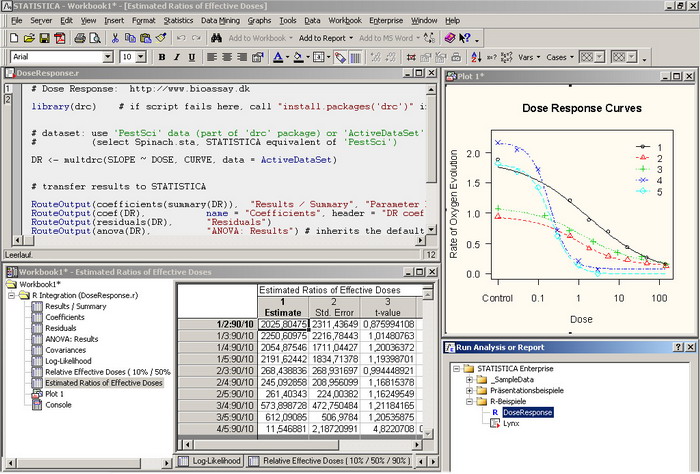Open Plot 1 in workbook tree
This screenshot has width=700, height=474.
tap(54, 394)
